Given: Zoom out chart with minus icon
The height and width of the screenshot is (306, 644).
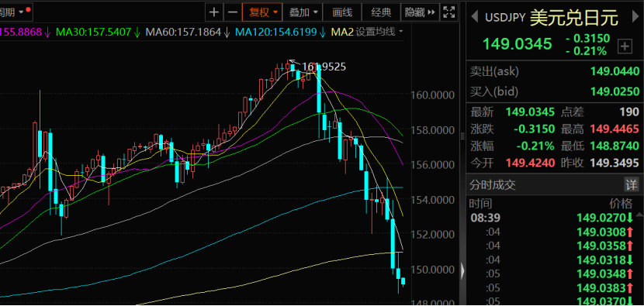Looking at the screenshot, I should pyautogui.click(x=233, y=12).
